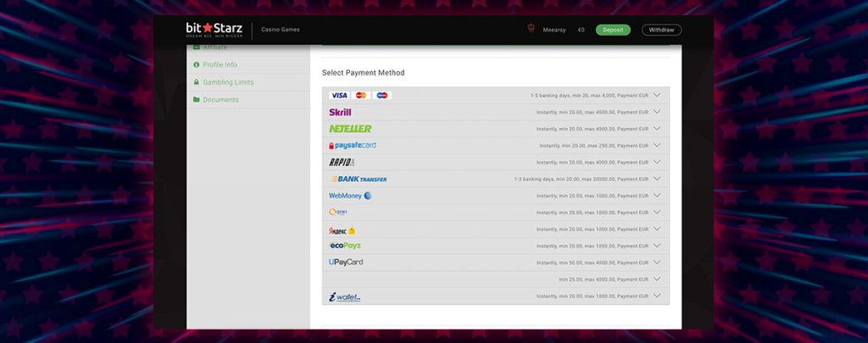
Task: Expand the Bank Transfer row chevron
Action: [x=657, y=179]
